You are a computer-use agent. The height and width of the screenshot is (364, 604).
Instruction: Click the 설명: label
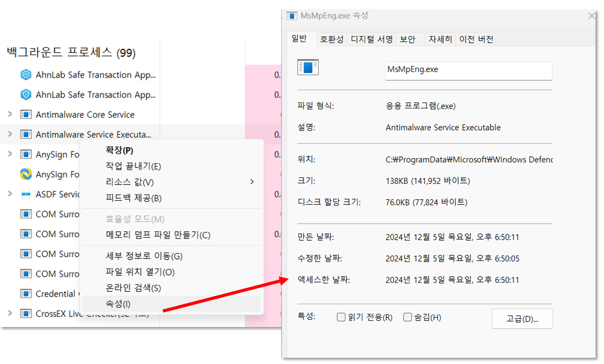tap(306, 127)
